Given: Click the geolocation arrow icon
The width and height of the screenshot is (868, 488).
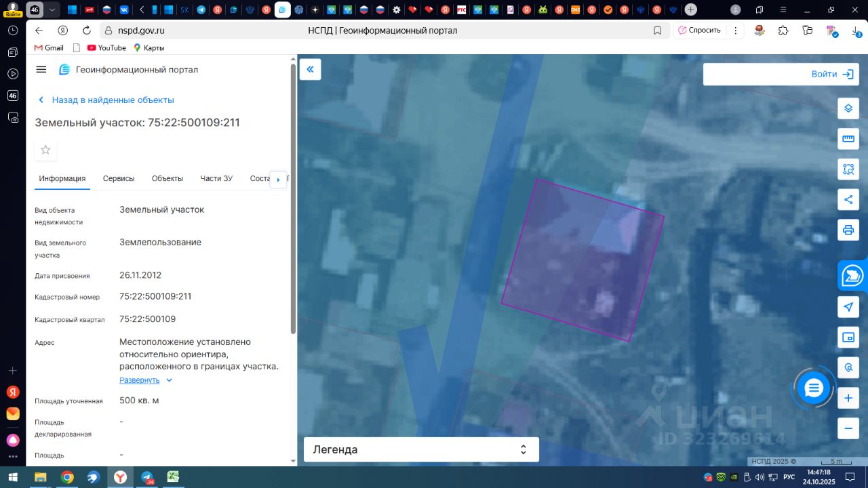Looking at the screenshot, I should coord(848,307).
